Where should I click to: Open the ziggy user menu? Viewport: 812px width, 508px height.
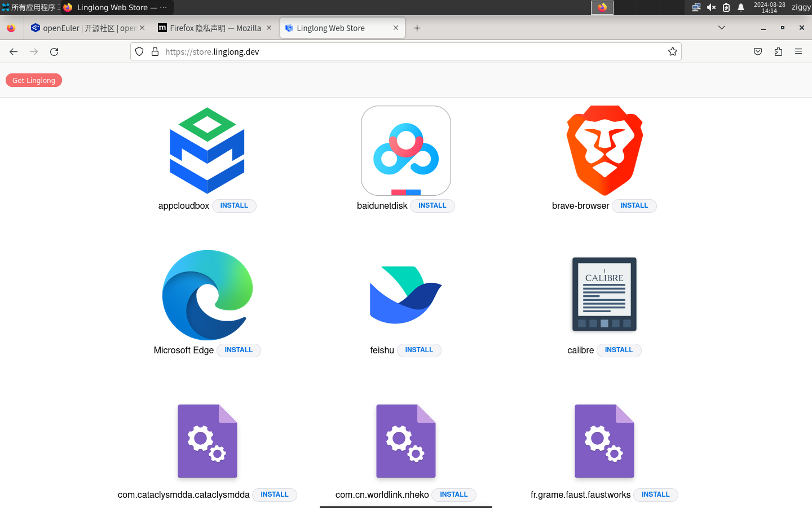[x=801, y=7]
